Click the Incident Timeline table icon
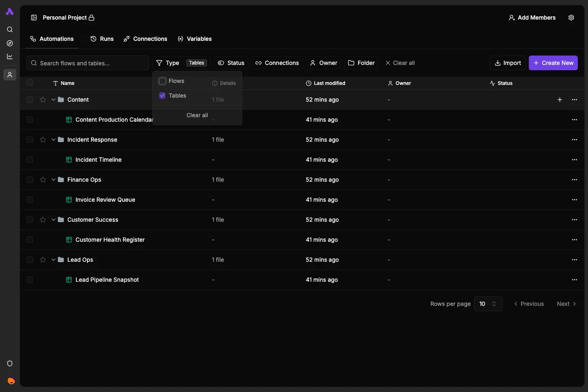 [69, 160]
